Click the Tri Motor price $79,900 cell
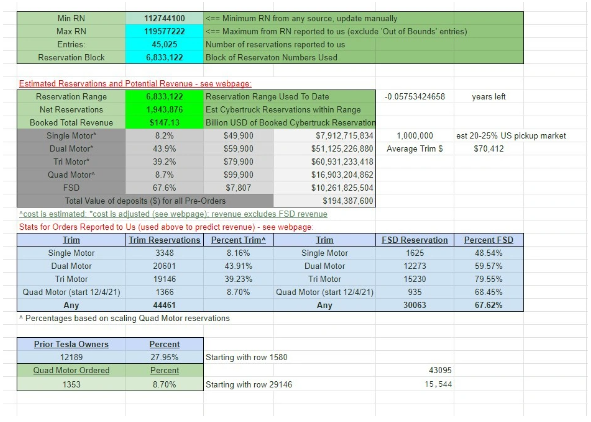 239,162
